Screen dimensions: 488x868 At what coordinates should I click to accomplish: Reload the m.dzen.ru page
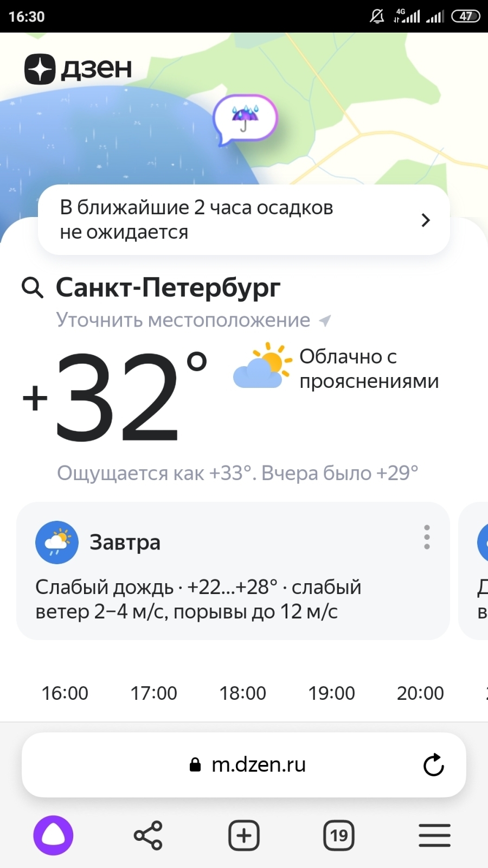(433, 765)
